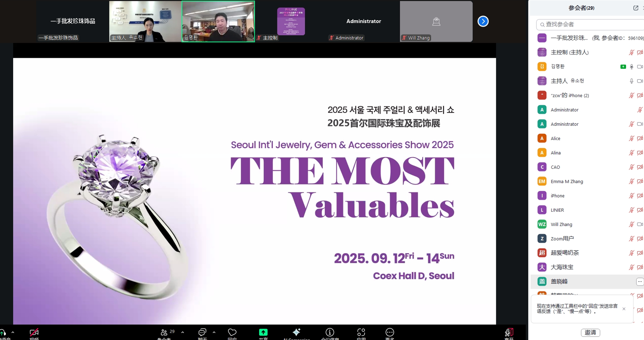Toggle the audio button in toolbar
Screen dimensions: 644x340
tap(3, 333)
